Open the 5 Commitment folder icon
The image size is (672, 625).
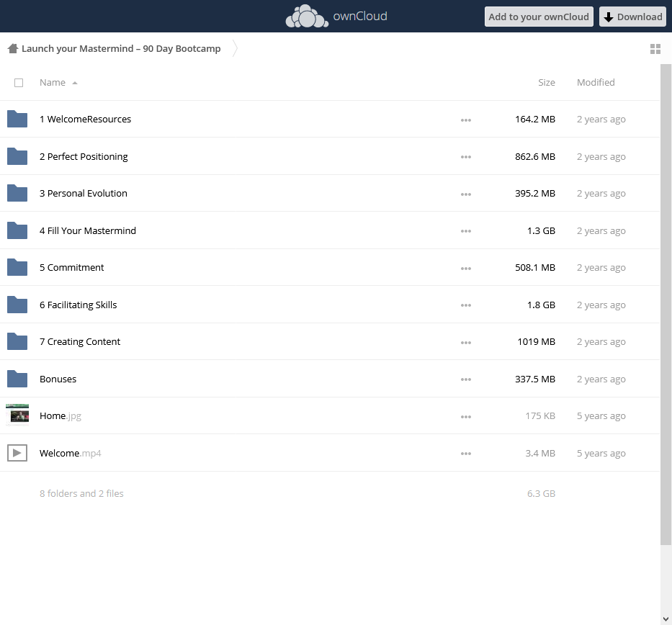tap(17, 267)
